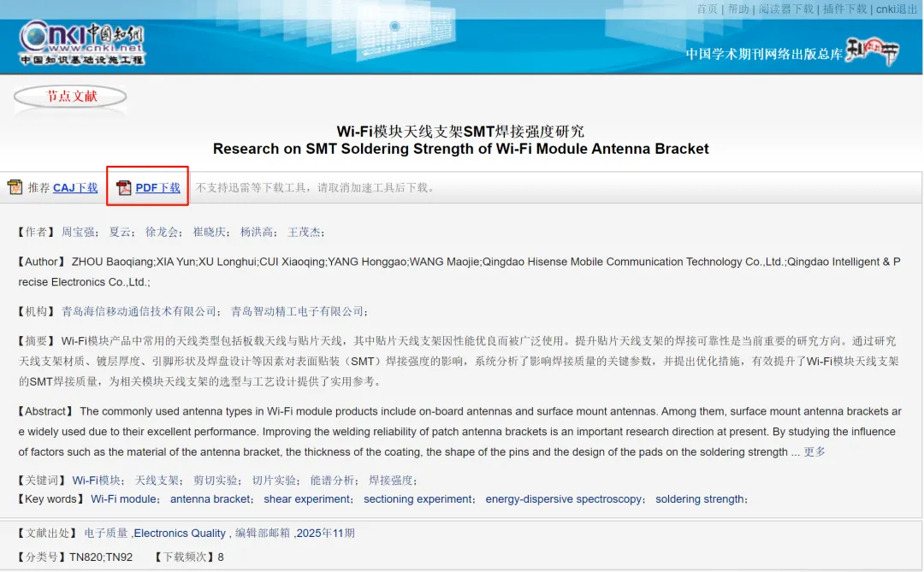This screenshot has height=572, width=924.
Task: Click key word sectioning experiment
Action: point(418,499)
